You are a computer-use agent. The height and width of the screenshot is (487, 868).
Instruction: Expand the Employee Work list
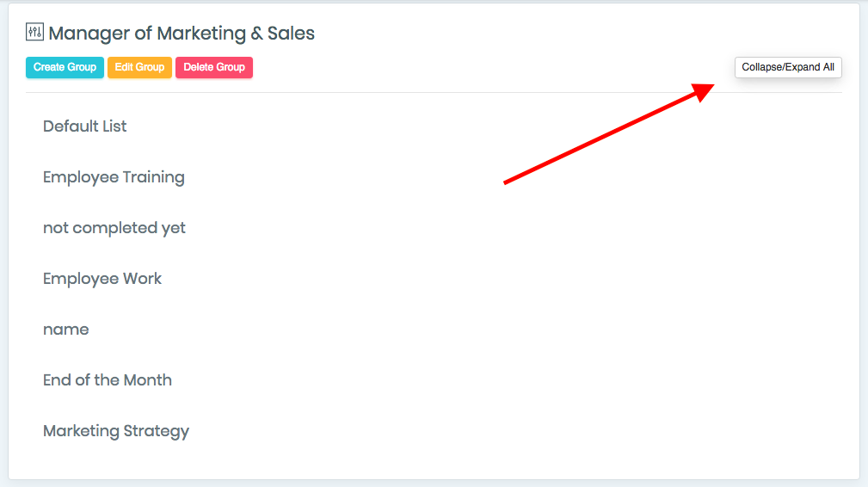102,279
